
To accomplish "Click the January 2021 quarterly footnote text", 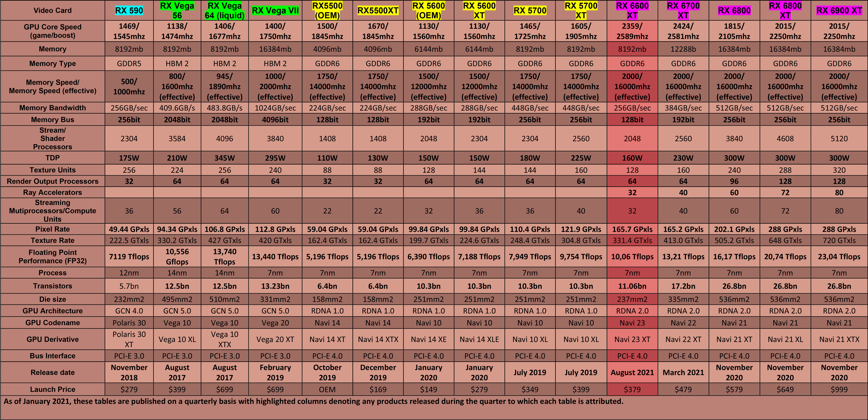I will (313, 401).
